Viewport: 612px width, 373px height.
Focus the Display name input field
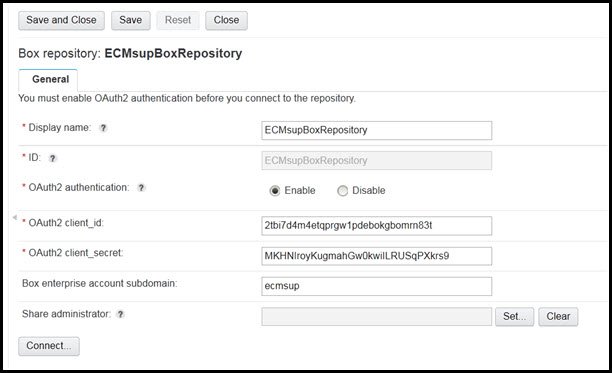[377, 130]
